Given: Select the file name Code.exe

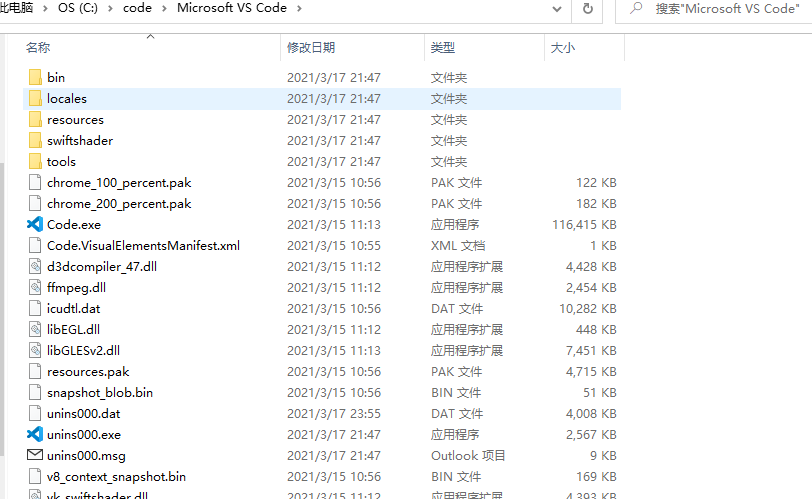Looking at the screenshot, I should click(74, 225).
